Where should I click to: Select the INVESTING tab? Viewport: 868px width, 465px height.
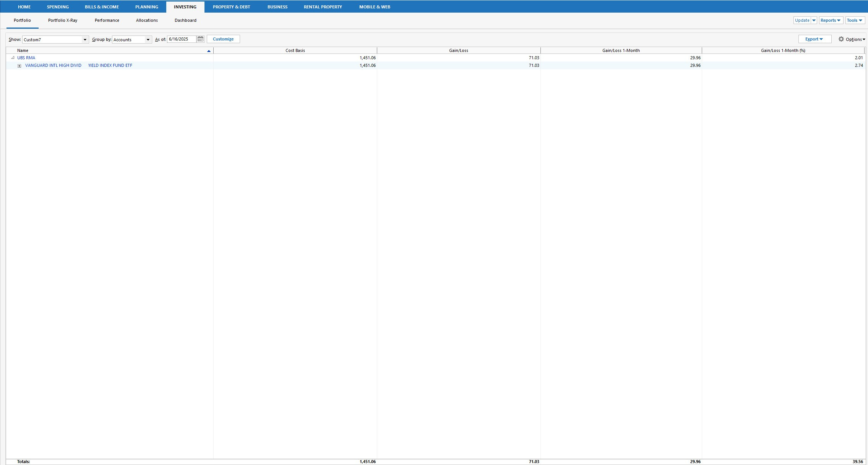185,7
